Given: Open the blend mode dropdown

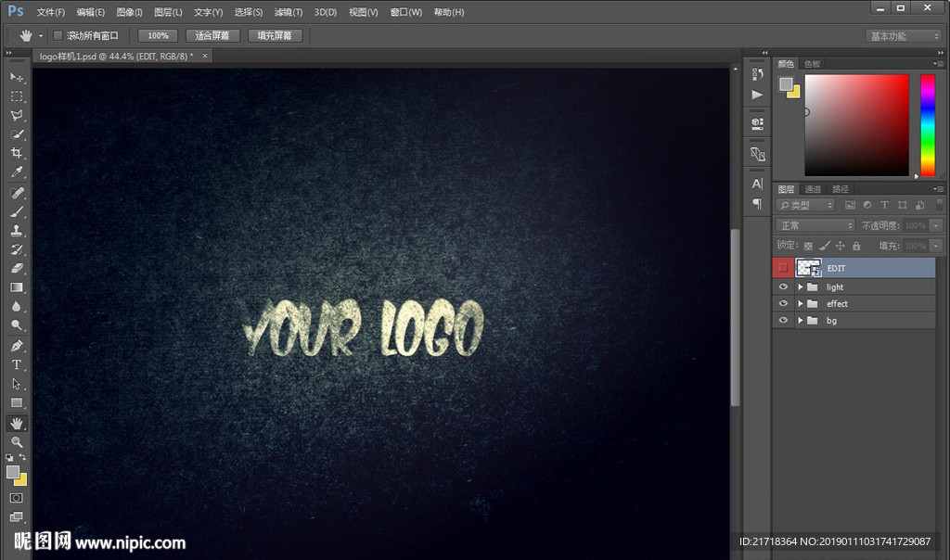Looking at the screenshot, I should coord(815,225).
